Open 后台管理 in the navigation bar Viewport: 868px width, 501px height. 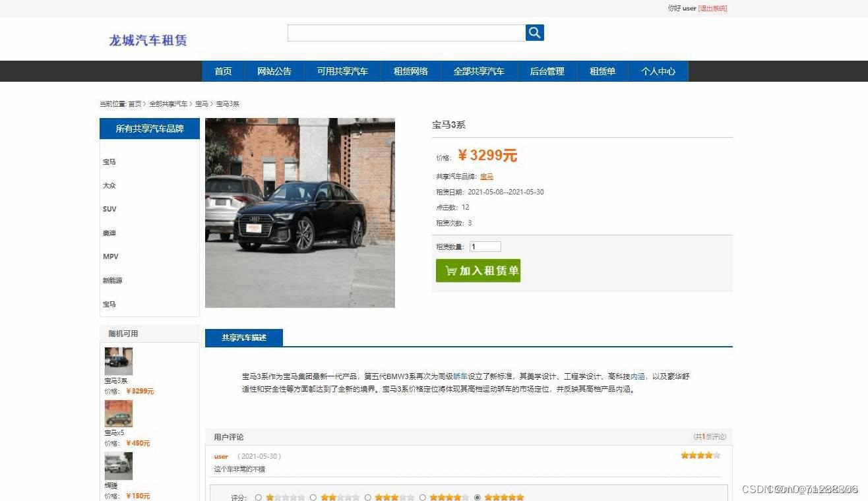coord(547,71)
